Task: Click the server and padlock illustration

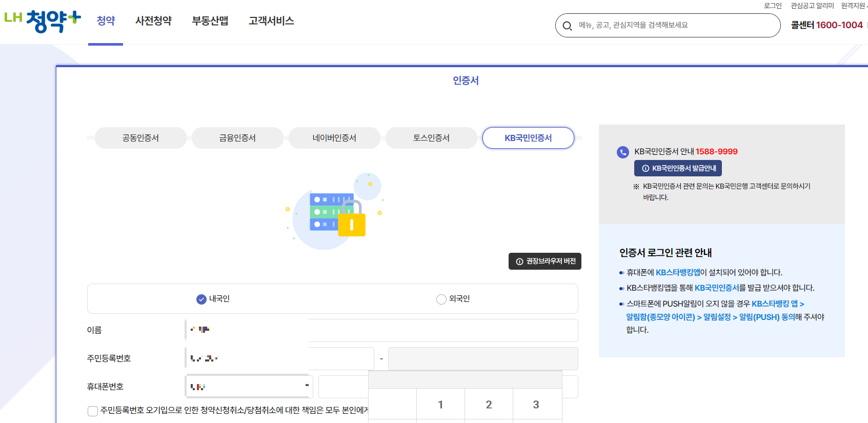Action: (x=334, y=211)
